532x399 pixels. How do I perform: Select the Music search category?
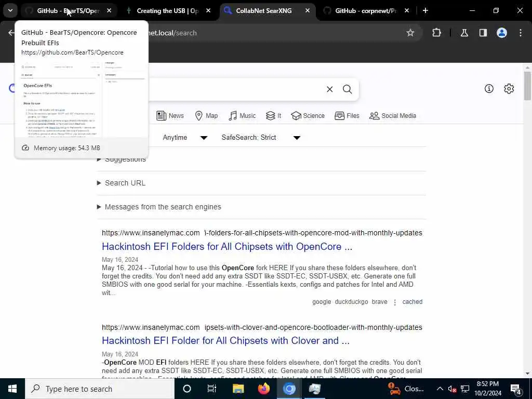click(x=242, y=116)
